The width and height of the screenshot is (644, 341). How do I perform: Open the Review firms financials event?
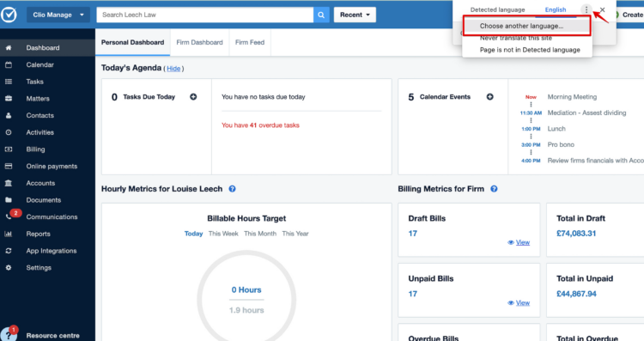pos(596,161)
